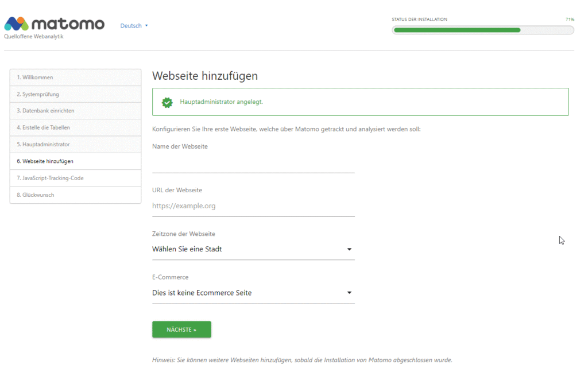Open step 7. JavaScript-Tracking-Code
The image size is (588, 369).
coord(75,178)
